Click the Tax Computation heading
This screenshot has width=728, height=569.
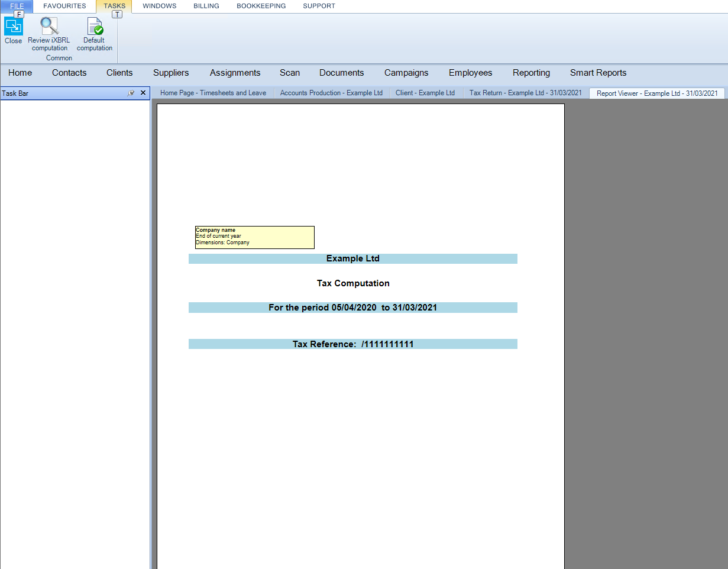pos(353,283)
